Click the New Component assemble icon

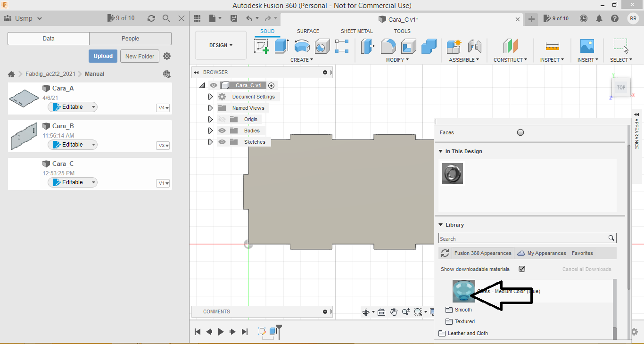[454, 46]
